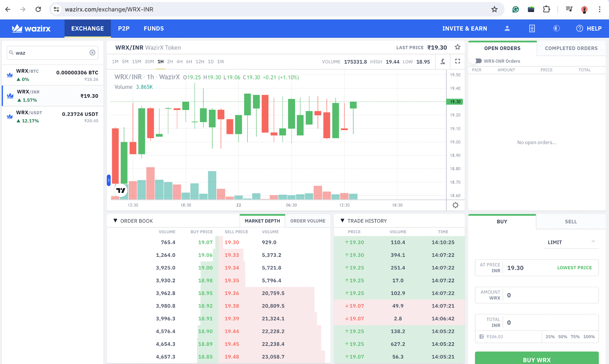Click buy price 19.07 in order book

pyautogui.click(x=205, y=242)
